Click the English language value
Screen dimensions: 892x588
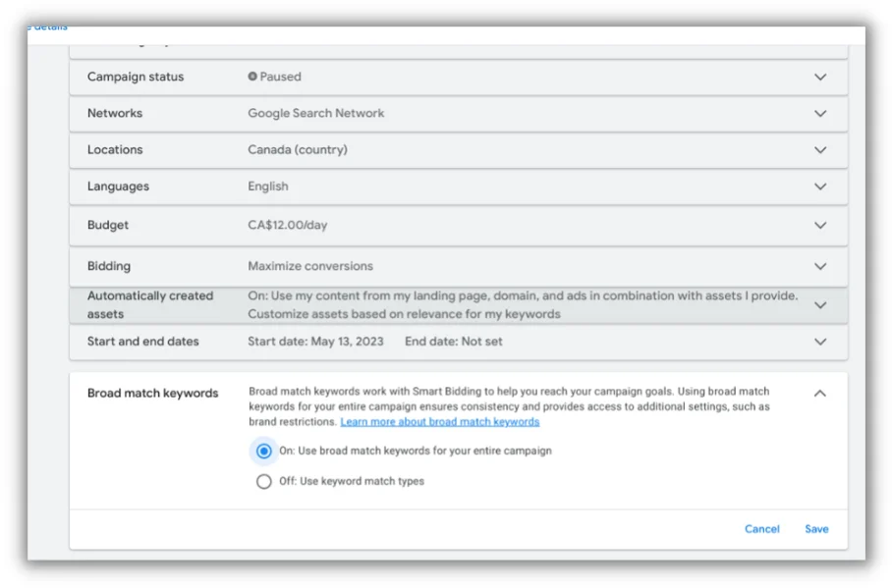pyautogui.click(x=268, y=187)
